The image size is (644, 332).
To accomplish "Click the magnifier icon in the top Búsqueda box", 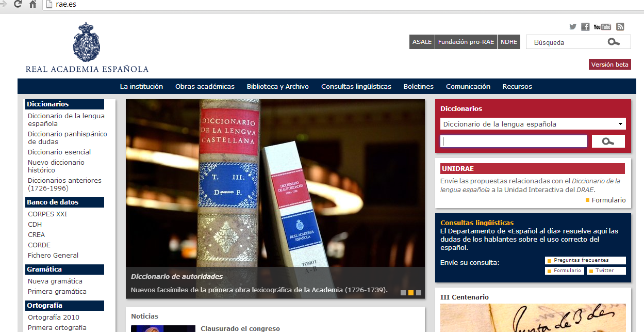I will pyautogui.click(x=614, y=42).
